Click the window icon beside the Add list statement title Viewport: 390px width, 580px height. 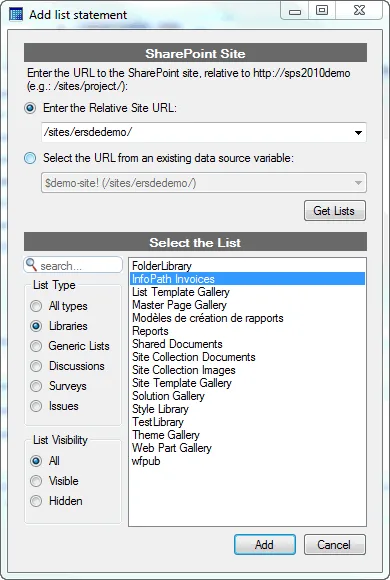pyautogui.click(x=16, y=15)
